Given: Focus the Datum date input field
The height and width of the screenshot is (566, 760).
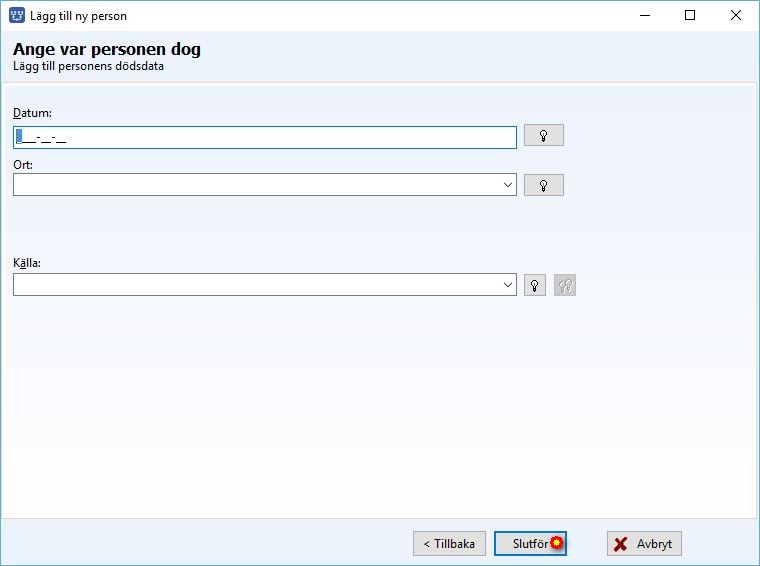Looking at the screenshot, I should point(265,138).
